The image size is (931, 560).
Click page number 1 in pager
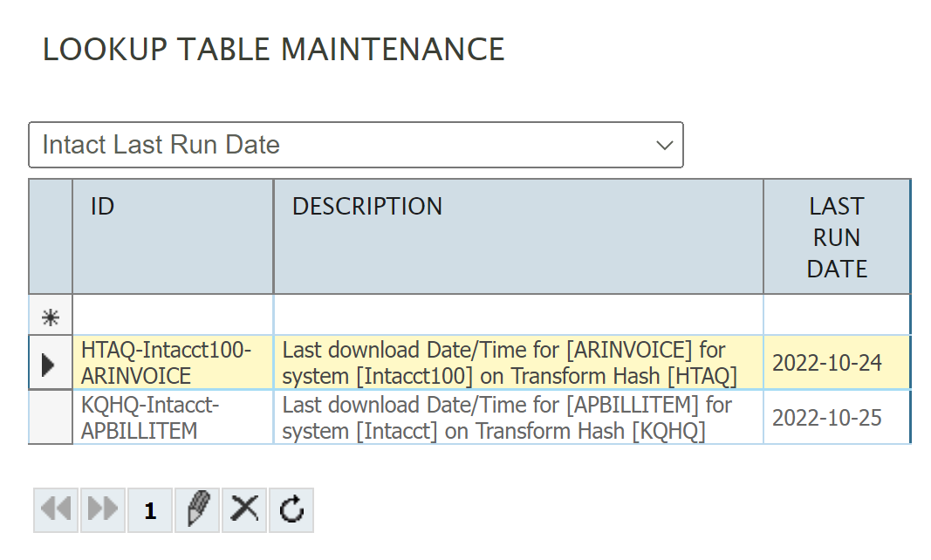pyautogui.click(x=150, y=510)
